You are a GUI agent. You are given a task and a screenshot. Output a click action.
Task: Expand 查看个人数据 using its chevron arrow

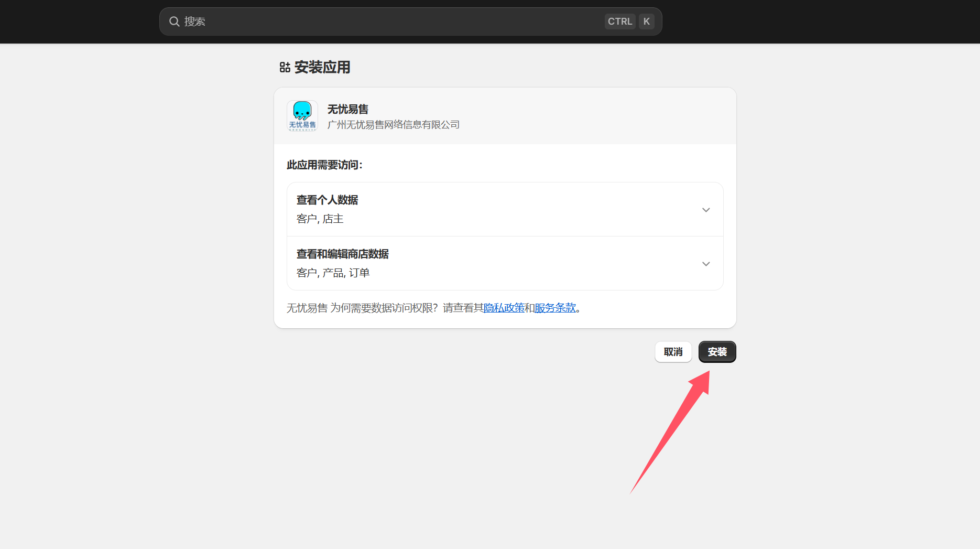pyautogui.click(x=706, y=210)
